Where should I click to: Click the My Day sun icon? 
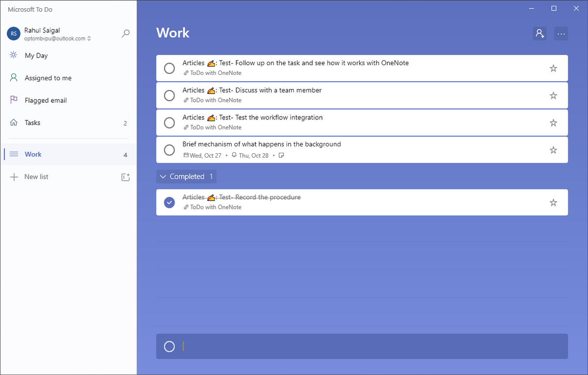(x=14, y=55)
